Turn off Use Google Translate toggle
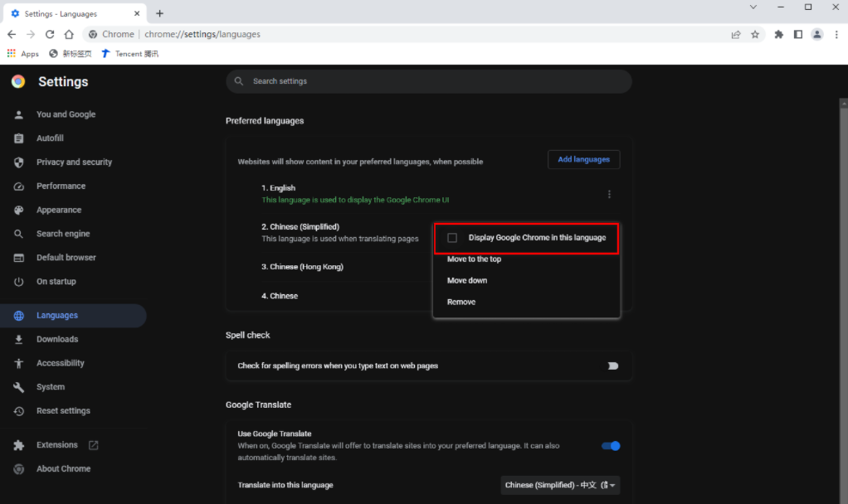The image size is (848, 504). (x=612, y=446)
